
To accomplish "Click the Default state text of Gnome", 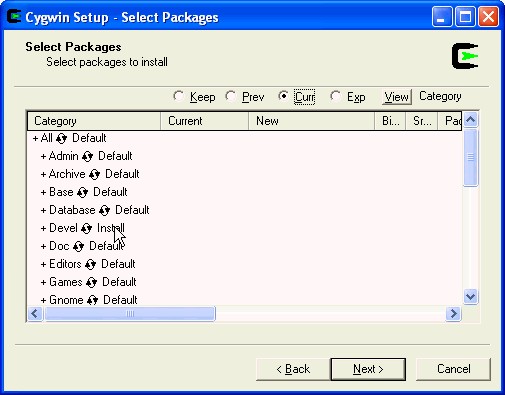I will point(120,300).
